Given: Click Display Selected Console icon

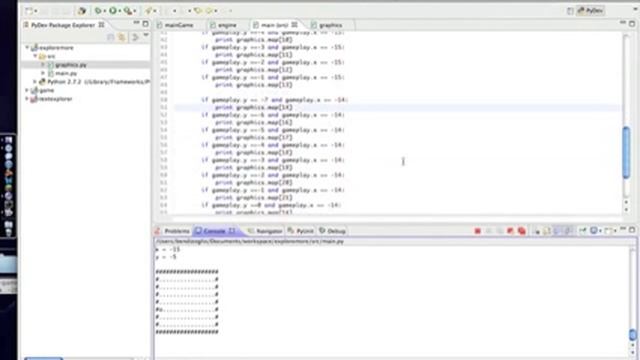Looking at the screenshot, I should pos(594,231).
